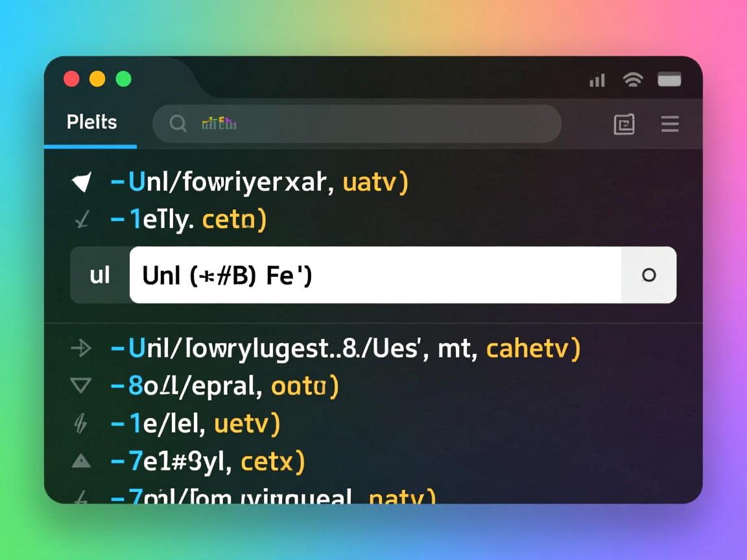Click the 'ul' label button
Viewport: 747px width, 560px height.
[100, 275]
